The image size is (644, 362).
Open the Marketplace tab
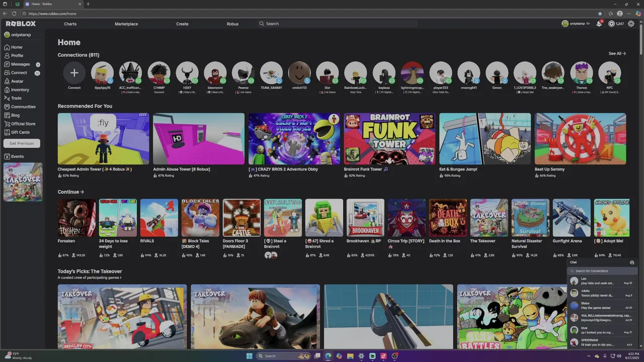pyautogui.click(x=126, y=24)
